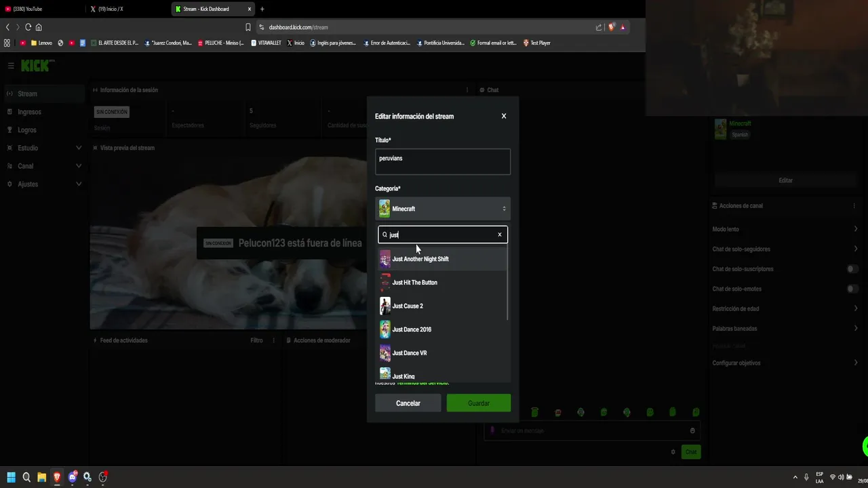Toggle Chat de solo-suscriptores switch
The height and width of the screenshot is (488, 868).
coord(852,269)
